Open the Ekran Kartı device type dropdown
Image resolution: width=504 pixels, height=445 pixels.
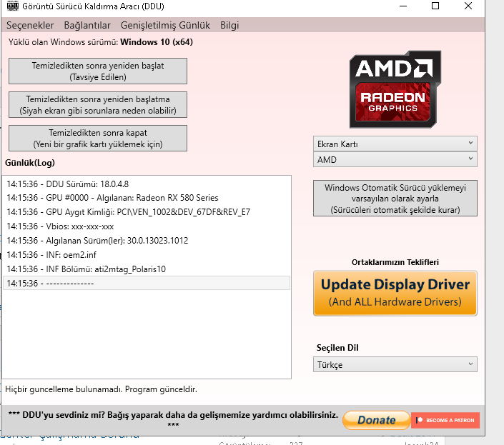click(x=395, y=144)
